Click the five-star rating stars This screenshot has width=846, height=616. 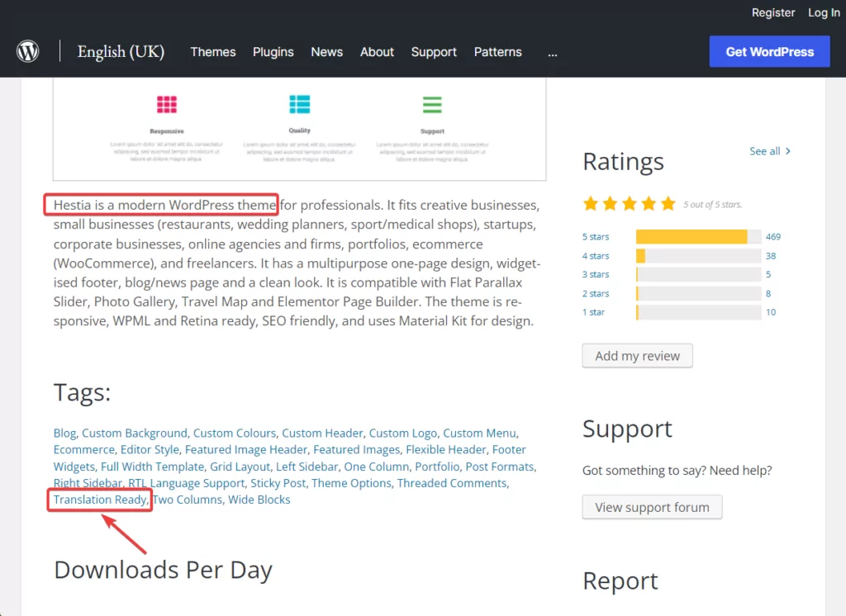click(x=629, y=204)
